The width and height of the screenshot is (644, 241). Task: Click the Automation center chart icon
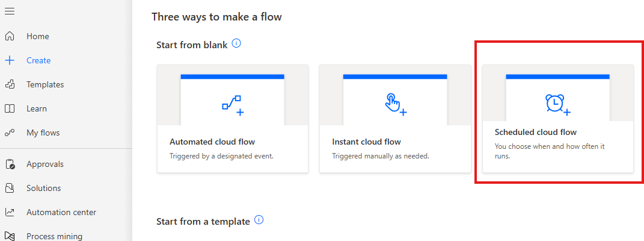(x=10, y=212)
